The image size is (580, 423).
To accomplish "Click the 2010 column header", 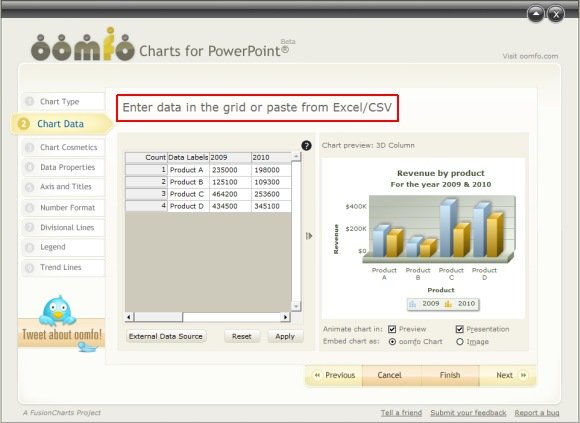I will [272, 158].
